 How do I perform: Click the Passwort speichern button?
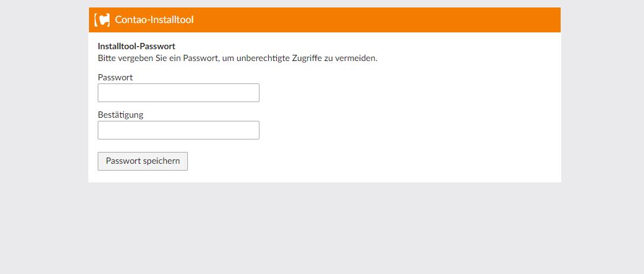tap(142, 161)
